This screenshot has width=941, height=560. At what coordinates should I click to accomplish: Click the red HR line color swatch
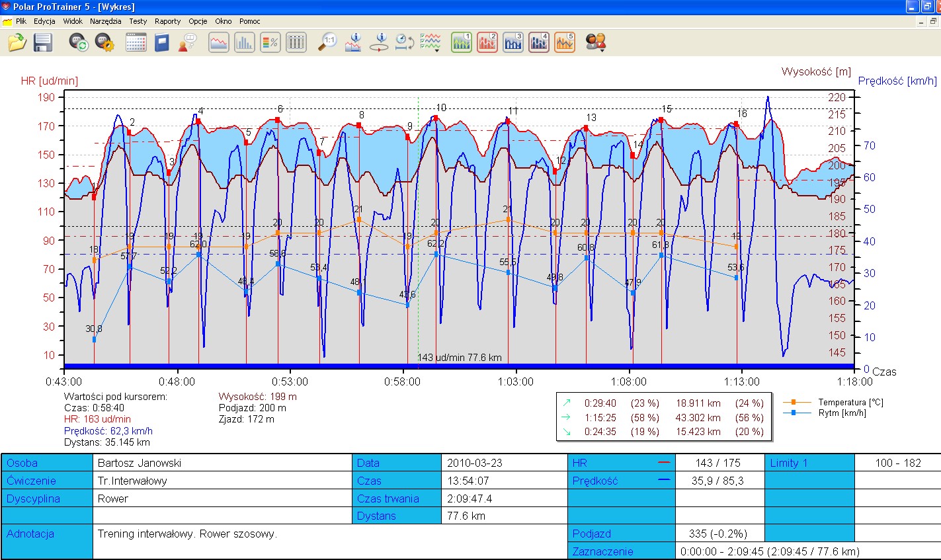(664, 463)
